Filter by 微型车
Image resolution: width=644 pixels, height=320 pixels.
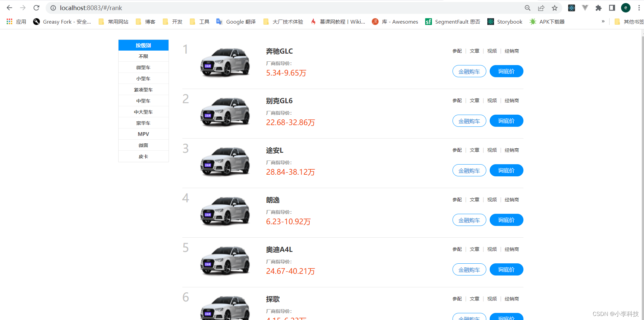tap(144, 67)
